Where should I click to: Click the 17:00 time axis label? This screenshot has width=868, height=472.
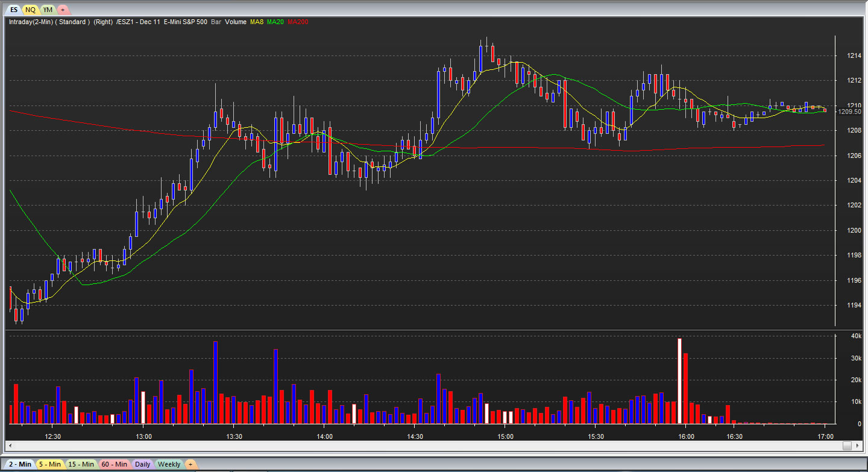coord(825,436)
